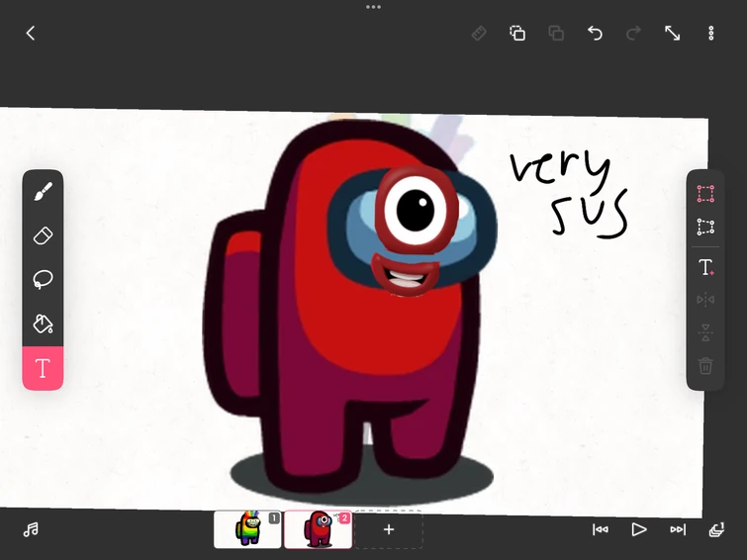Click the pink Text tool button

[x=43, y=369]
